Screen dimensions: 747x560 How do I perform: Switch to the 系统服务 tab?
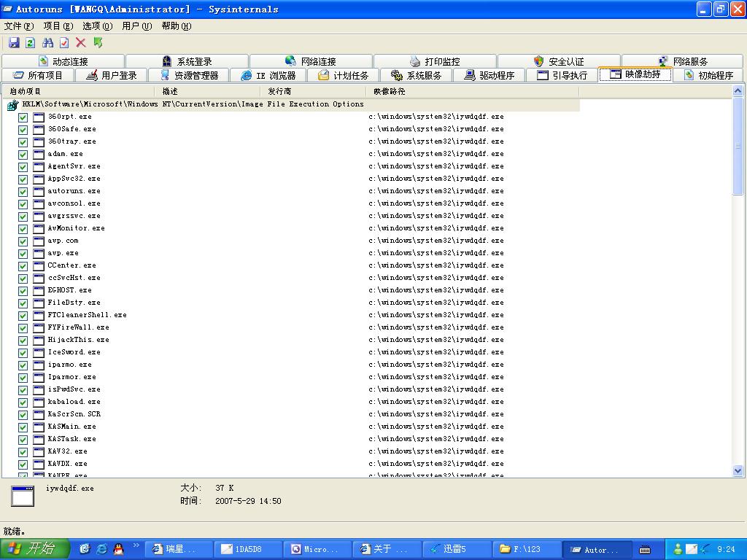pyautogui.click(x=416, y=75)
